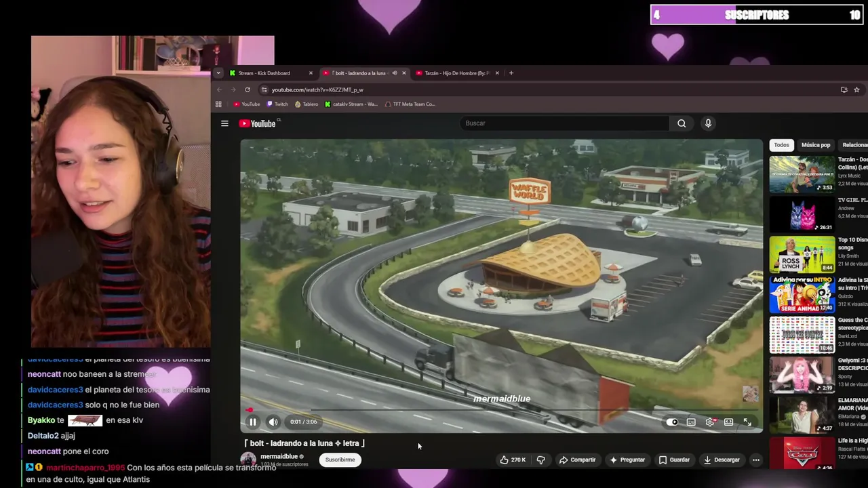Select the Música pop filter chip
Image resolution: width=868 pixels, height=488 pixels.
tap(816, 145)
